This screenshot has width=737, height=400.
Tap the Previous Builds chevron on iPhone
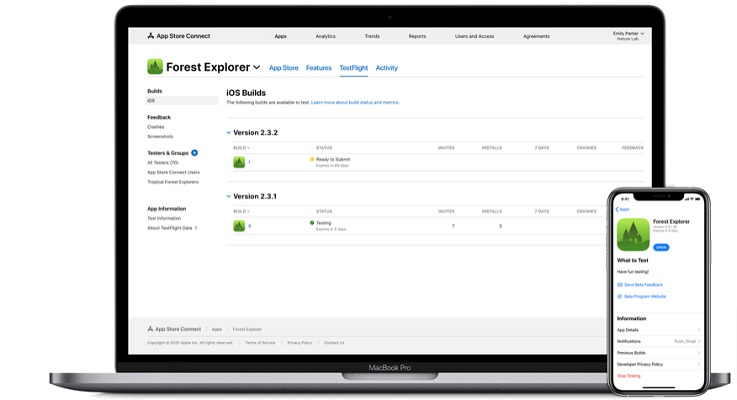(699, 353)
